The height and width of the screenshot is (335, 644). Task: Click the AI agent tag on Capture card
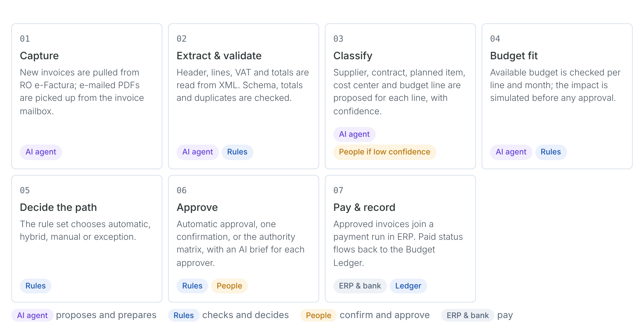tap(41, 152)
